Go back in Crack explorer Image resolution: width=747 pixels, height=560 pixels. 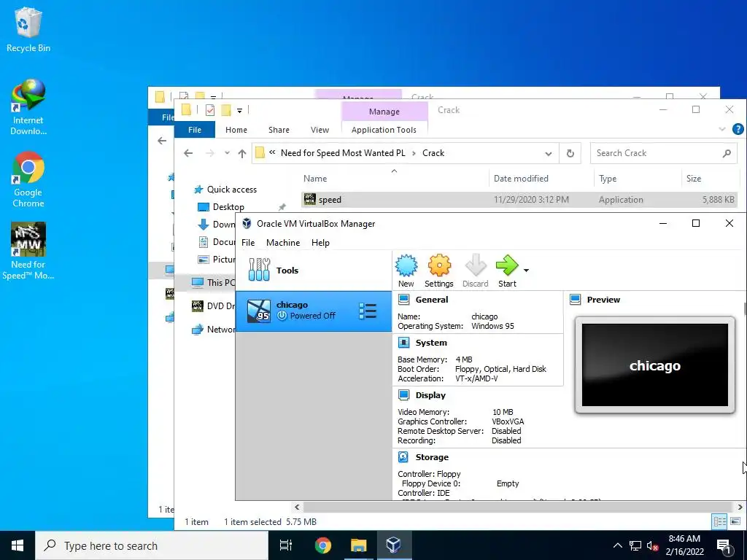pyautogui.click(x=188, y=153)
